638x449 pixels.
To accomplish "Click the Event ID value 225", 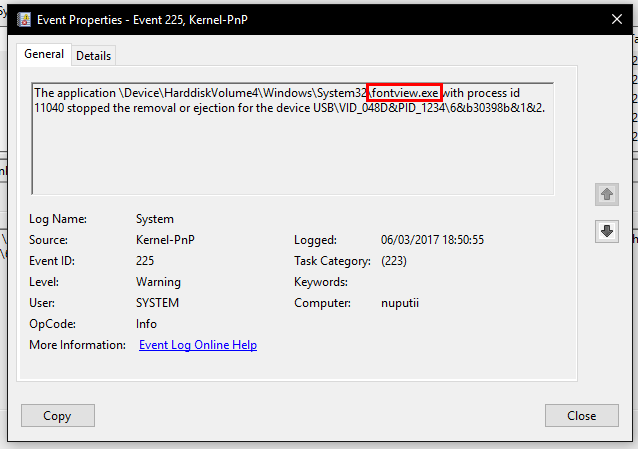I will coord(146,261).
